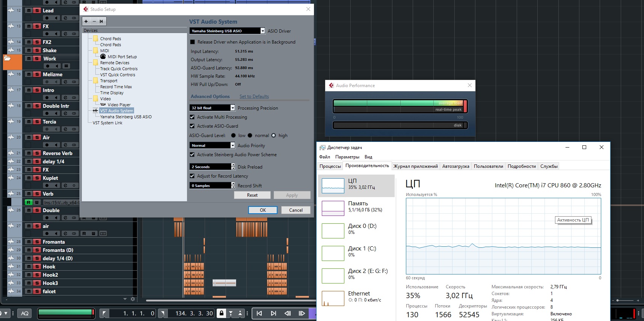This screenshot has width=644, height=321.
Task: Click the disk meter in Audio Performance
Action: [x=400, y=125]
